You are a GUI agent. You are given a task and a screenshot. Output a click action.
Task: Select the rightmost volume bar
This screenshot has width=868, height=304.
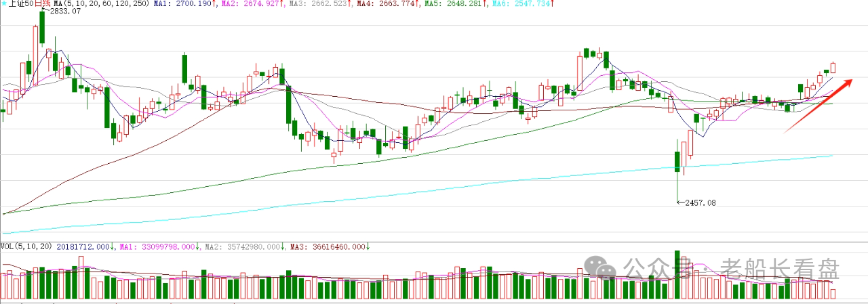(x=833, y=295)
